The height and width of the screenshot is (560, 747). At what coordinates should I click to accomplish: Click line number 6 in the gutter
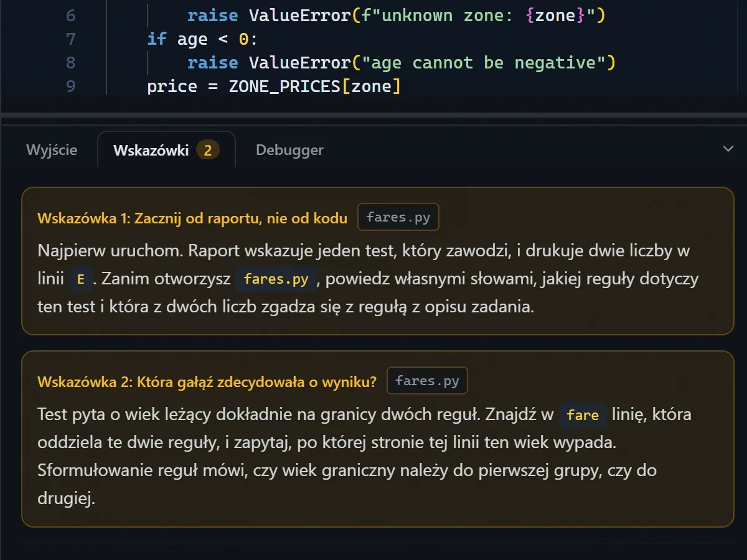coord(70,15)
